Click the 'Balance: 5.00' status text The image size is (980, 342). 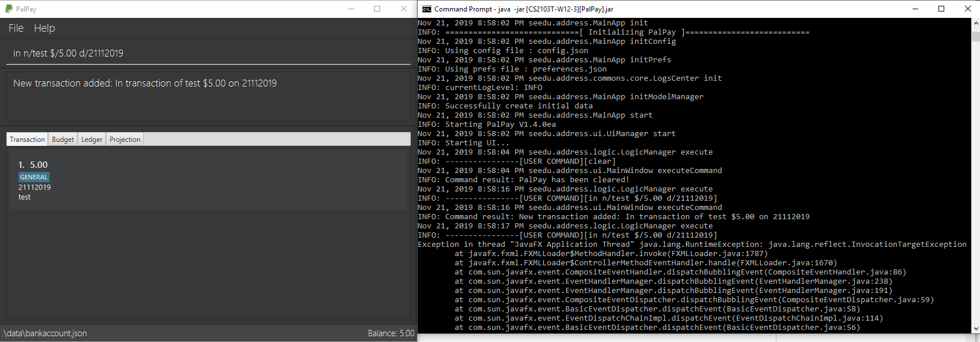[391, 333]
